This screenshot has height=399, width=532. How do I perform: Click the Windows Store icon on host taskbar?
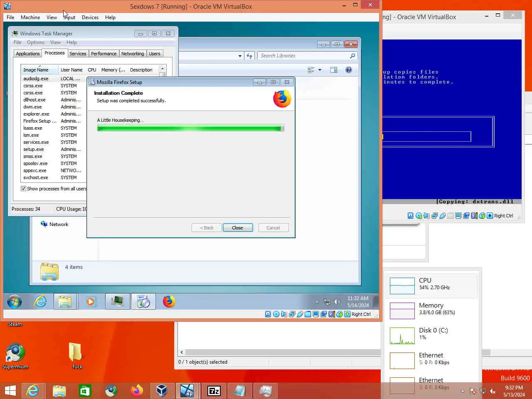click(x=85, y=391)
